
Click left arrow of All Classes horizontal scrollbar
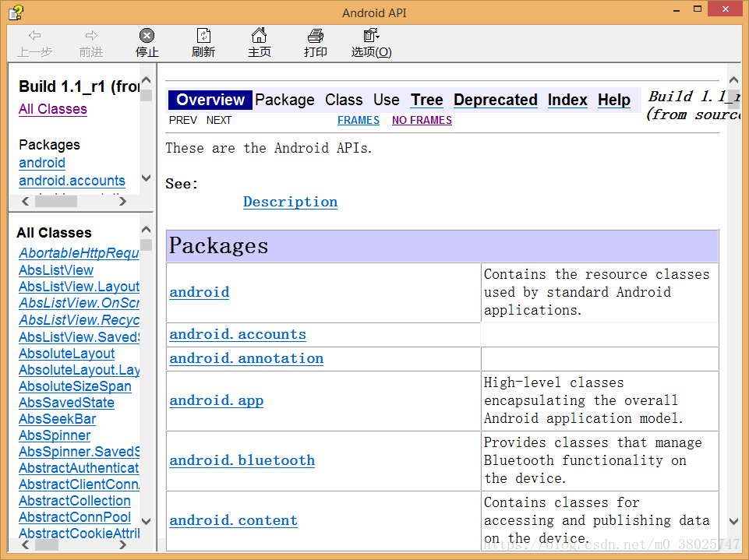(x=26, y=544)
